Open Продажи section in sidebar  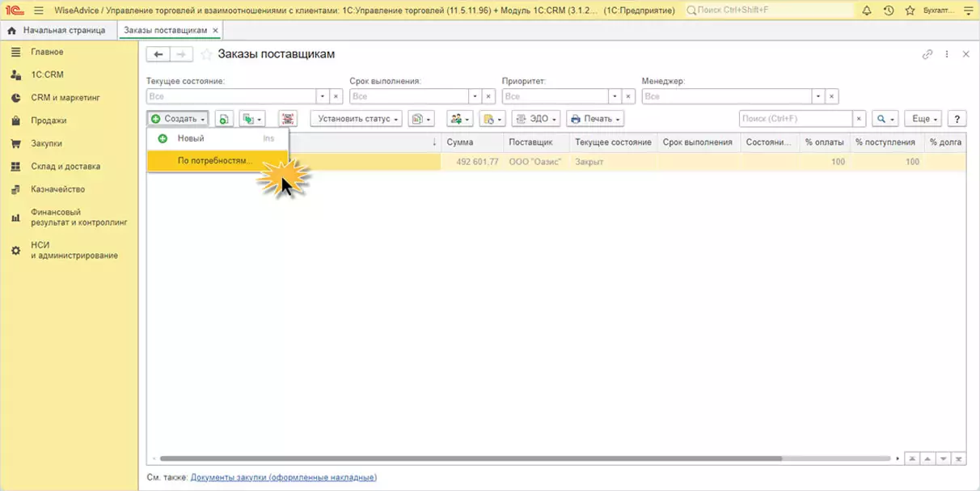click(49, 121)
